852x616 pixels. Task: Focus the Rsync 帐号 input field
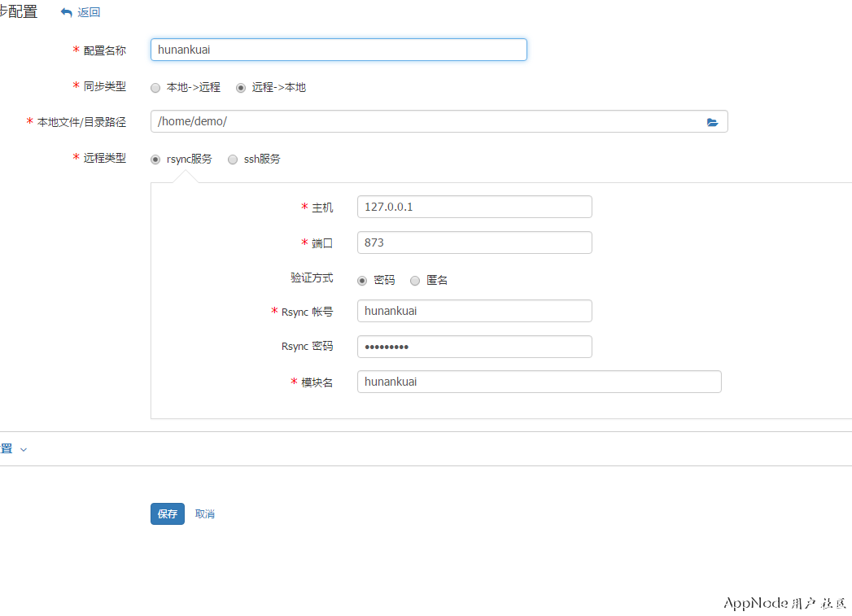pos(474,311)
